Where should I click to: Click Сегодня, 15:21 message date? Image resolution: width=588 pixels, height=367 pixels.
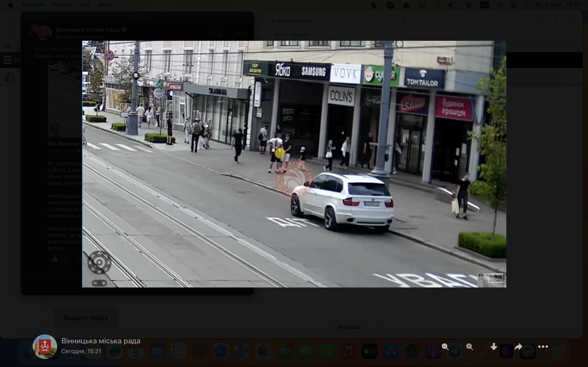pos(81,351)
